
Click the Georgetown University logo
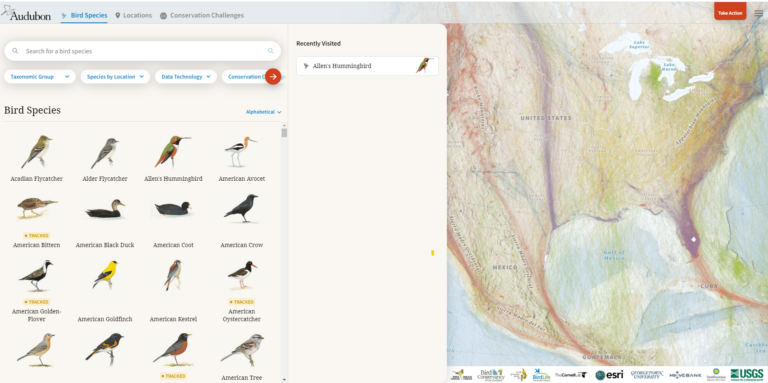[x=647, y=375]
